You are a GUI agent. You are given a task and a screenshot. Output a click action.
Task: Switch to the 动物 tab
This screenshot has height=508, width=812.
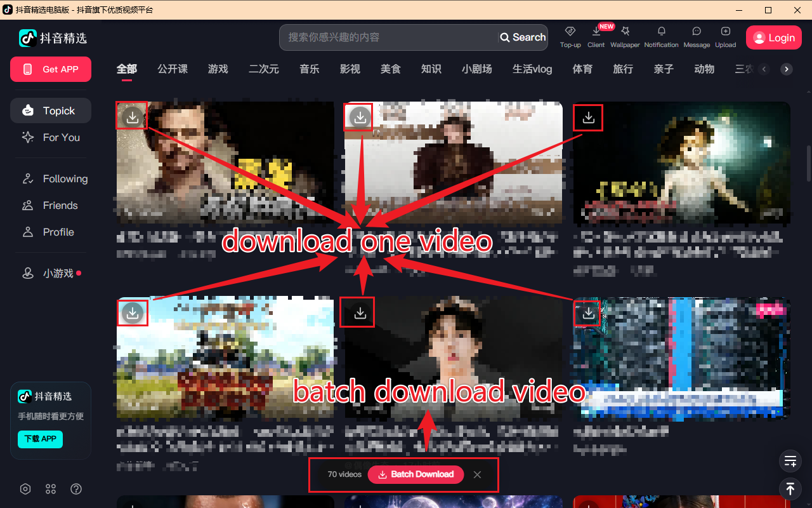(704, 69)
